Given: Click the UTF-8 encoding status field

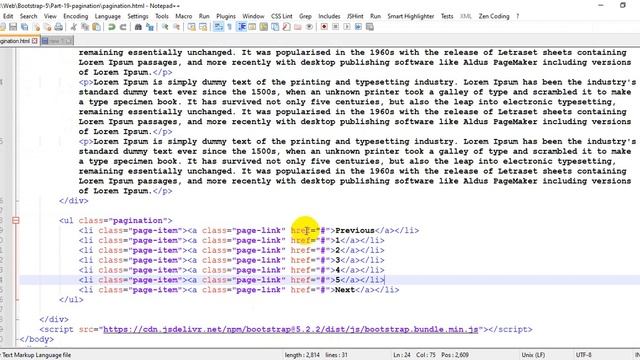Looking at the screenshot, I should click(583, 355).
